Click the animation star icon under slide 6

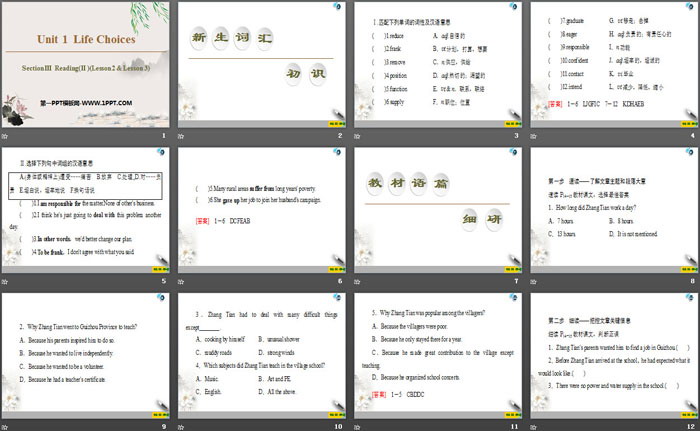181,281
